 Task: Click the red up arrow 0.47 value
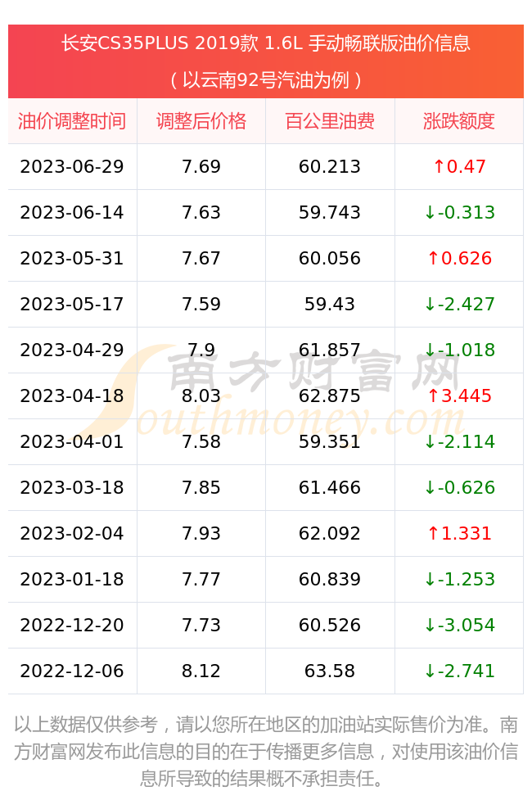459,166
